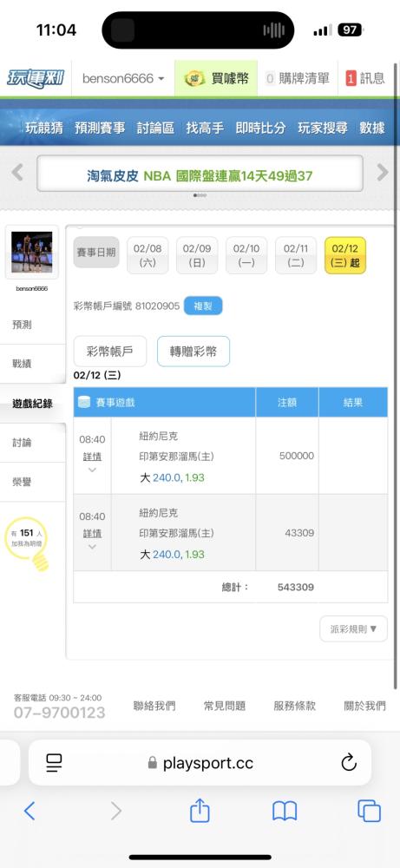Open Safari share sheet icon
This screenshot has width=400, height=868.
pos(200,811)
